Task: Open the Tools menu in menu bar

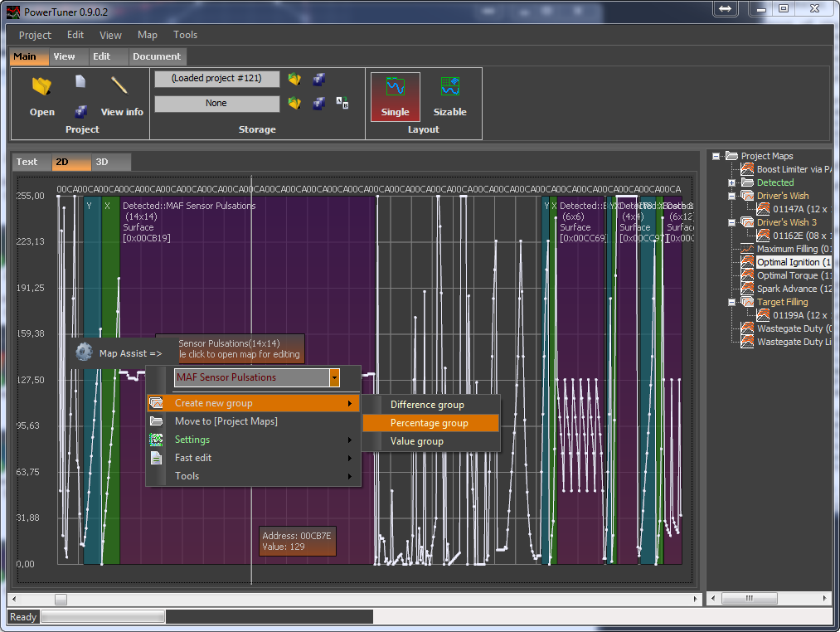Action: click(x=186, y=35)
